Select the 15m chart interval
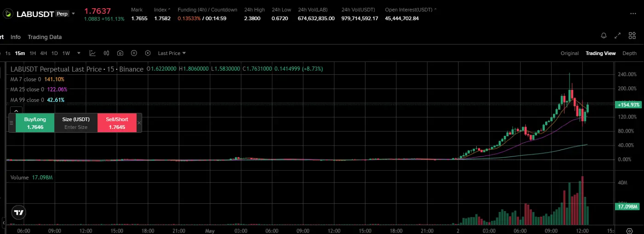This screenshot has height=234, width=644. [20, 53]
